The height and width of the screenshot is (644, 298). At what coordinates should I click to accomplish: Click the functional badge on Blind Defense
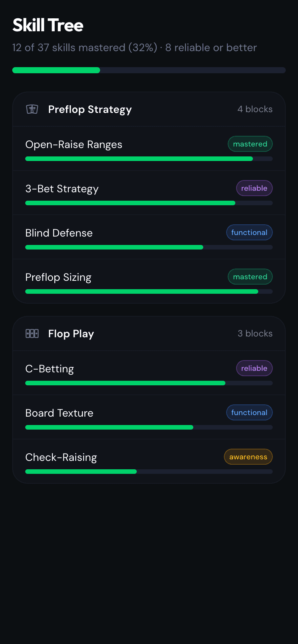[249, 233]
